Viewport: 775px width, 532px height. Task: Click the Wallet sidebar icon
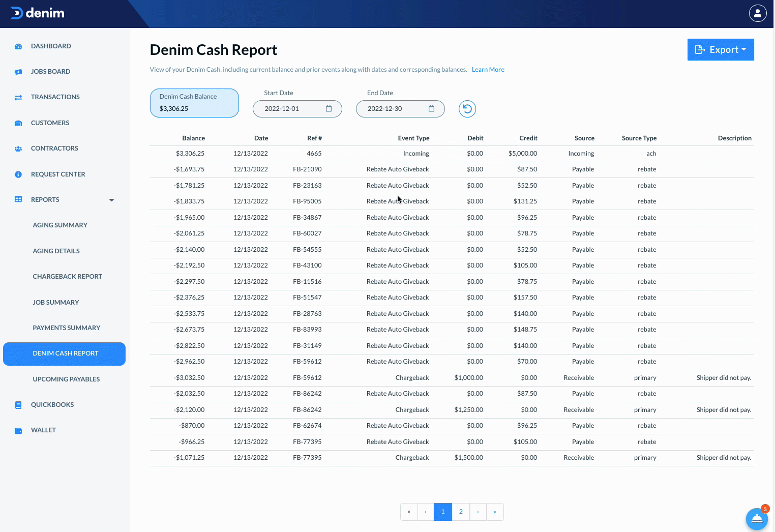point(18,430)
